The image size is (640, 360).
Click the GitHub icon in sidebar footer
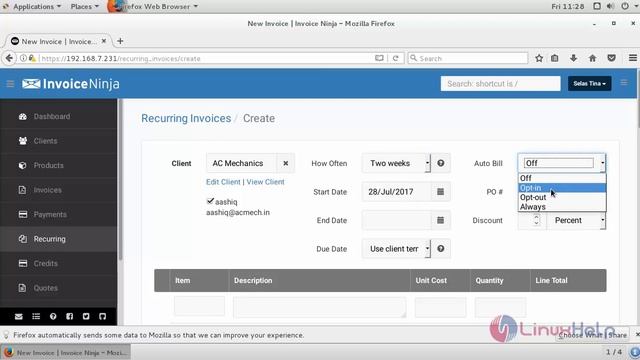point(102,316)
